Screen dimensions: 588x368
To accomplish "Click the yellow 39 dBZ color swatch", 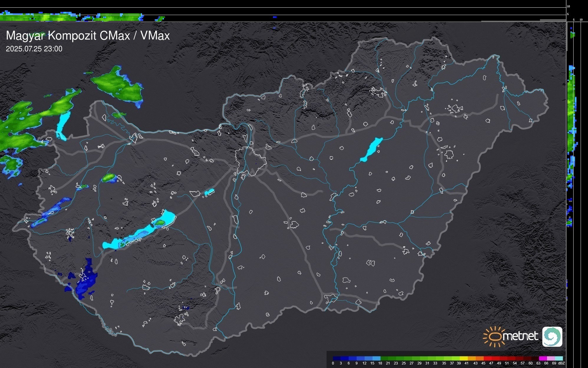I will tap(464, 358).
